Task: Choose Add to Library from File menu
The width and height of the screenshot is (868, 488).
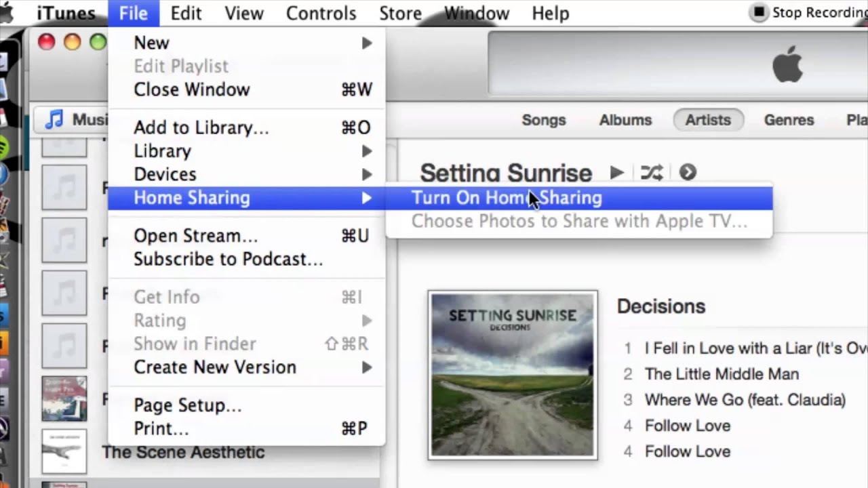Action: point(201,127)
